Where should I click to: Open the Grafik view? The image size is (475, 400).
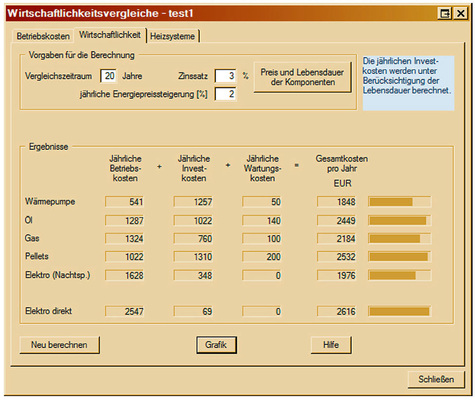[x=216, y=345]
